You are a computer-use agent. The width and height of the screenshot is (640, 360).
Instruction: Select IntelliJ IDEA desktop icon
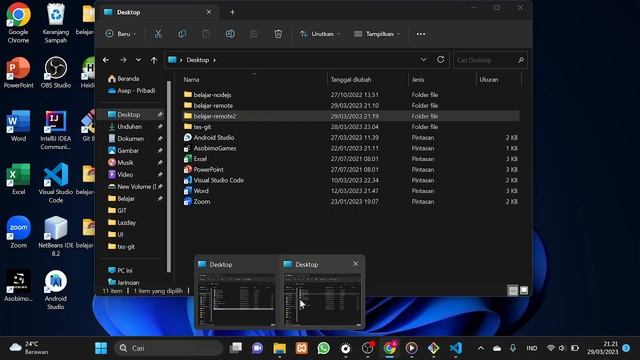[56, 130]
